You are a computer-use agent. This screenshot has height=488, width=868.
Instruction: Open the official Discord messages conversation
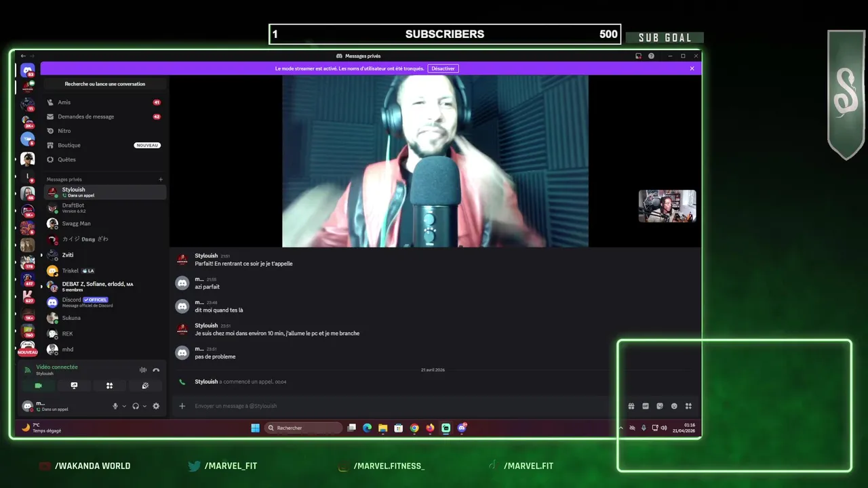pyautogui.click(x=104, y=302)
